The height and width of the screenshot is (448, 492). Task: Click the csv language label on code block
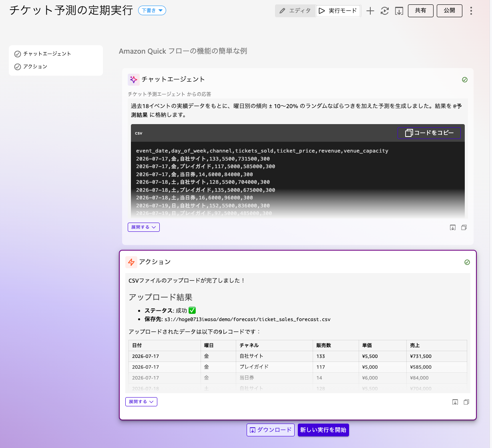point(139,133)
